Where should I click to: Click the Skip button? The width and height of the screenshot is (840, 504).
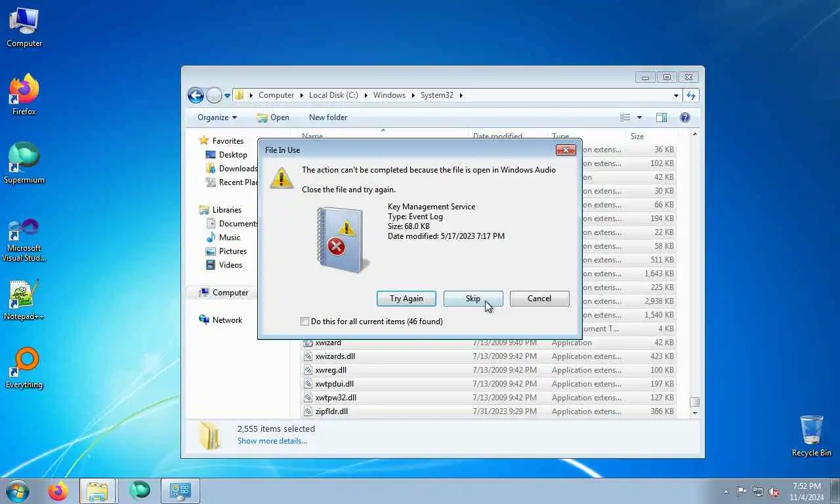click(473, 299)
